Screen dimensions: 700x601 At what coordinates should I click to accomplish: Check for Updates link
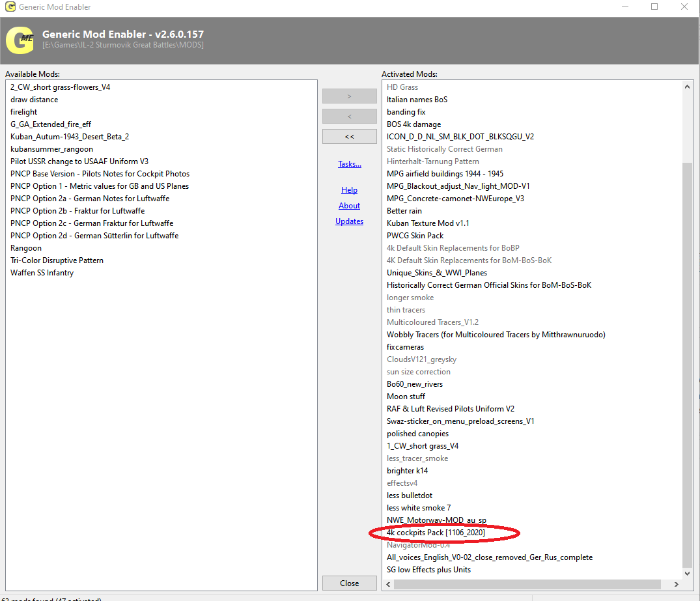coord(349,221)
